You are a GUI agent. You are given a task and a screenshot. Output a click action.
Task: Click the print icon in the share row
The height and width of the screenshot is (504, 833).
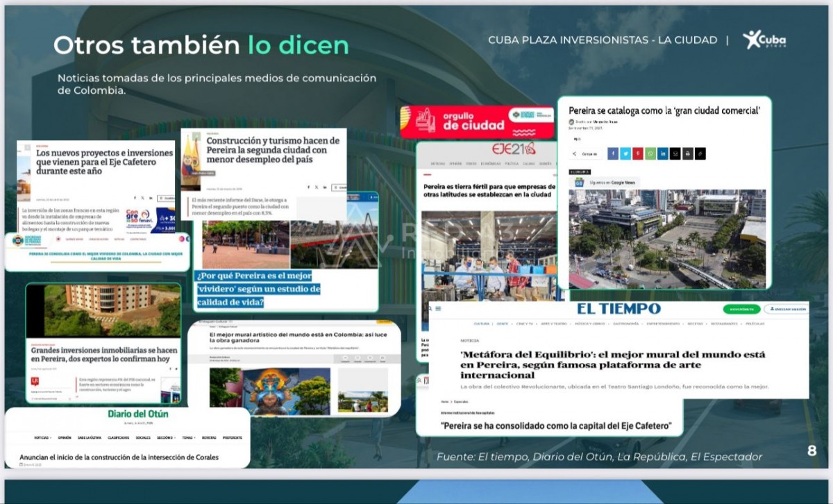pyautogui.click(x=688, y=153)
